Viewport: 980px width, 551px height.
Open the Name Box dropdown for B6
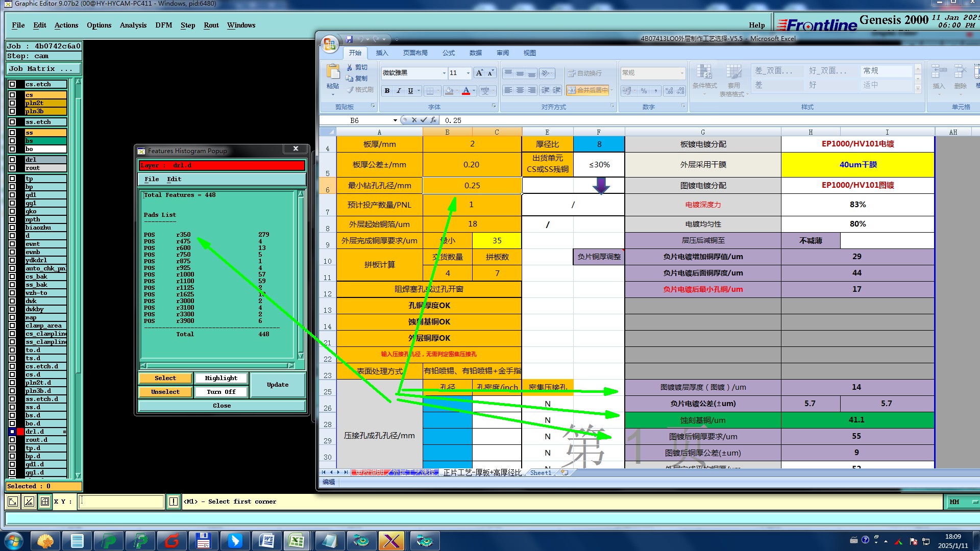[x=395, y=120]
